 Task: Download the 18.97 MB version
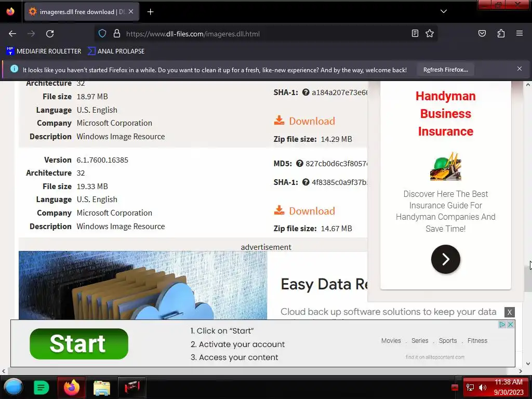point(304,121)
